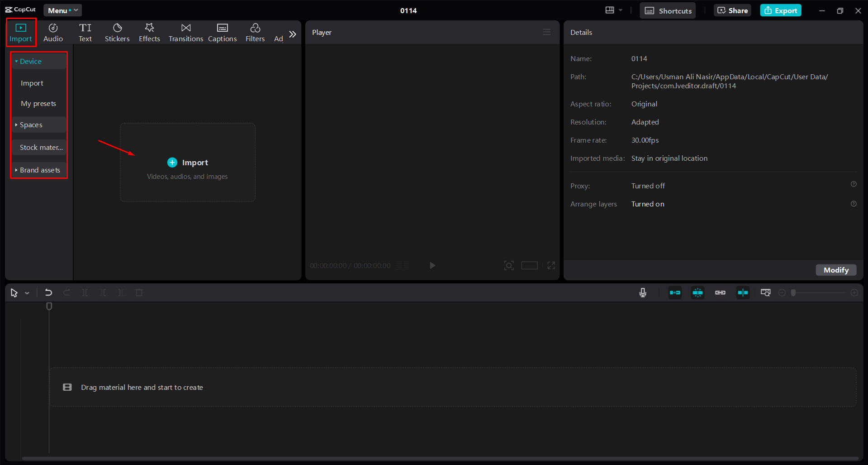Click the Arrange layers info icon
Screen dimensions: 868x465
tap(854, 204)
